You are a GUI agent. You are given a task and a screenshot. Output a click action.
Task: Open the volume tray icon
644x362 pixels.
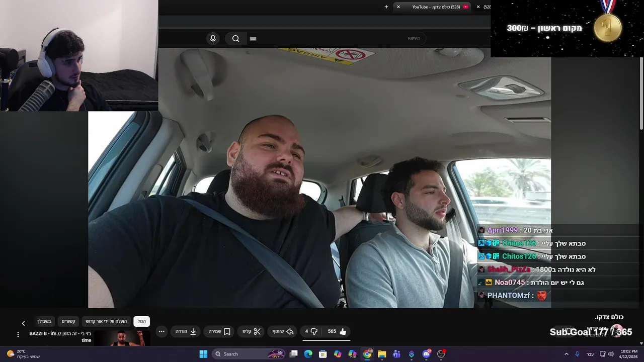611,354
